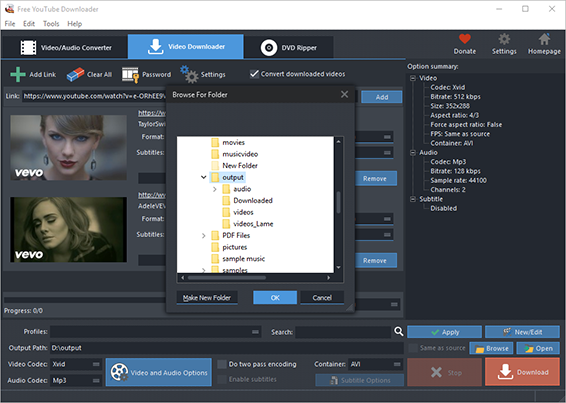Click the Stop X icon
Image resolution: width=566 pixels, height=403 pixels.
tap(436, 372)
